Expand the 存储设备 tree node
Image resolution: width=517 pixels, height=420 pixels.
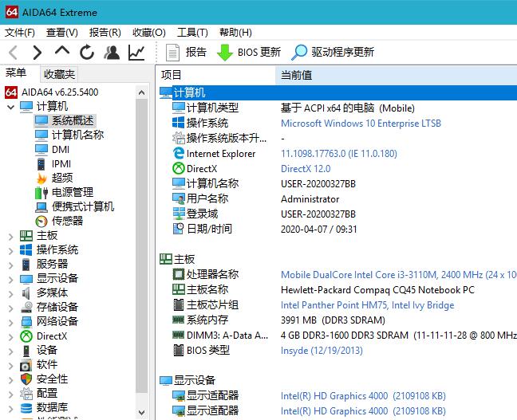point(11,308)
